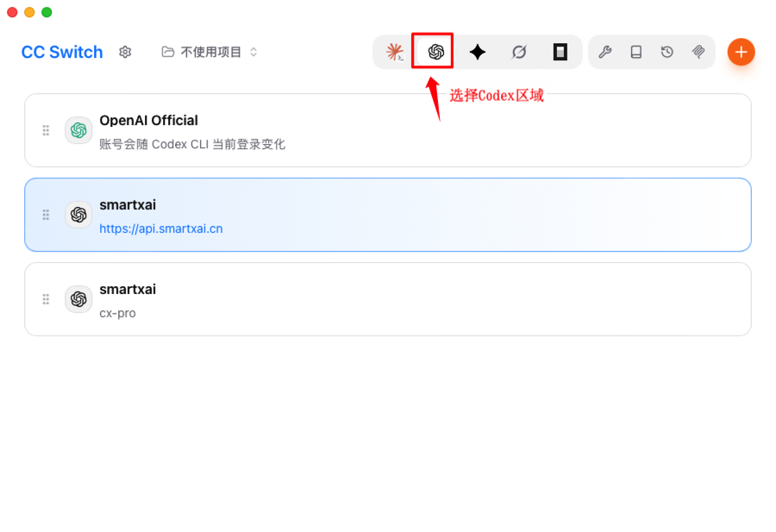Click the drag handle on the cx-pro card
This screenshot has width=776, height=532.
[46, 299]
